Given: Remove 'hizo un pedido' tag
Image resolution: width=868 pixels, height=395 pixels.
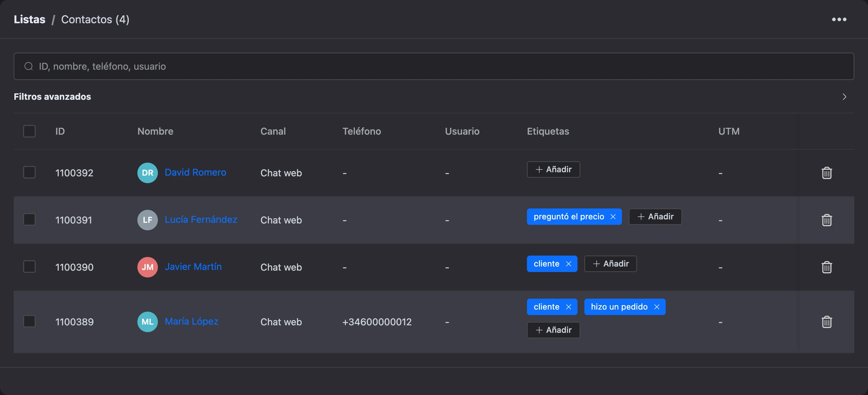Looking at the screenshot, I should point(657,307).
